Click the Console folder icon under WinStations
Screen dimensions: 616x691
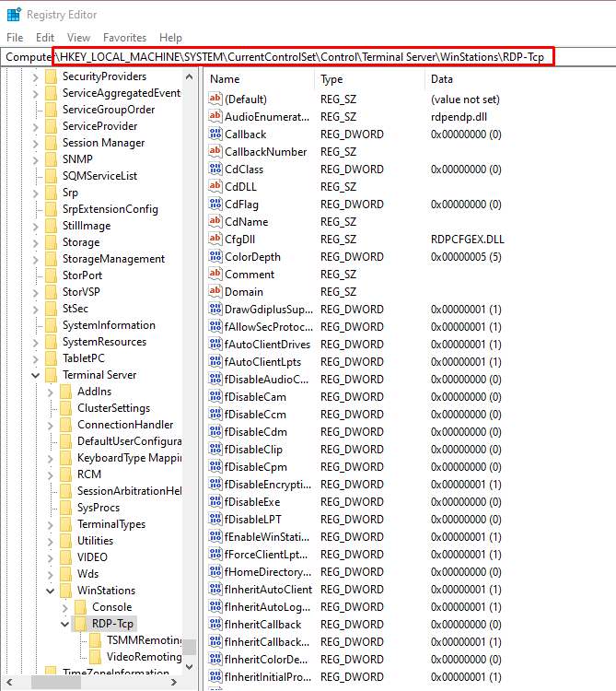coord(80,607)
